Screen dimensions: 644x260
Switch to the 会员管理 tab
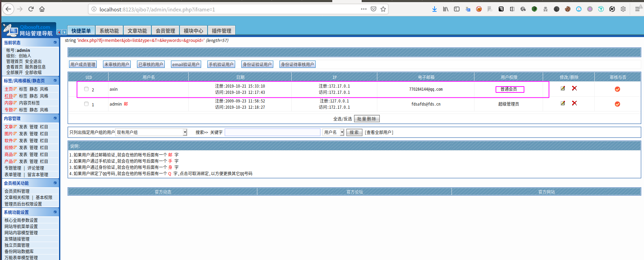point(165,30)
